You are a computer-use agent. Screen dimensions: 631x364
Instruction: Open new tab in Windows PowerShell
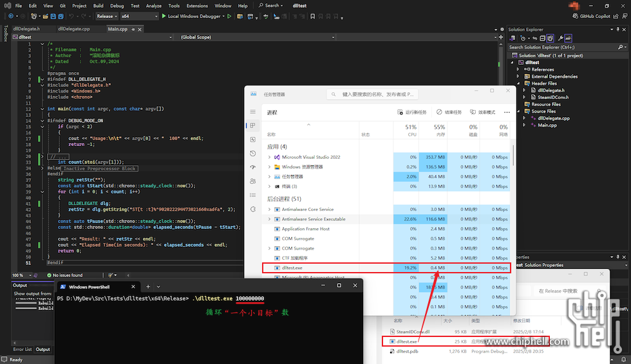coord(148,286)
